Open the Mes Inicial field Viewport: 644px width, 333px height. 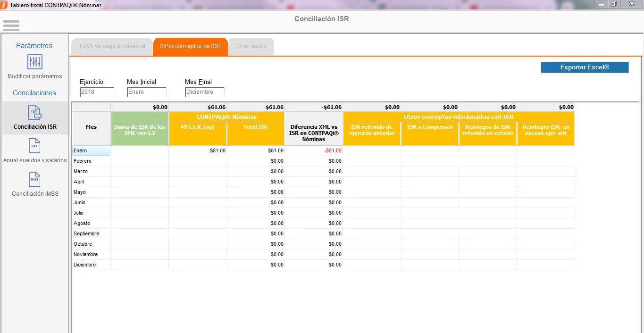pos(146,92)
